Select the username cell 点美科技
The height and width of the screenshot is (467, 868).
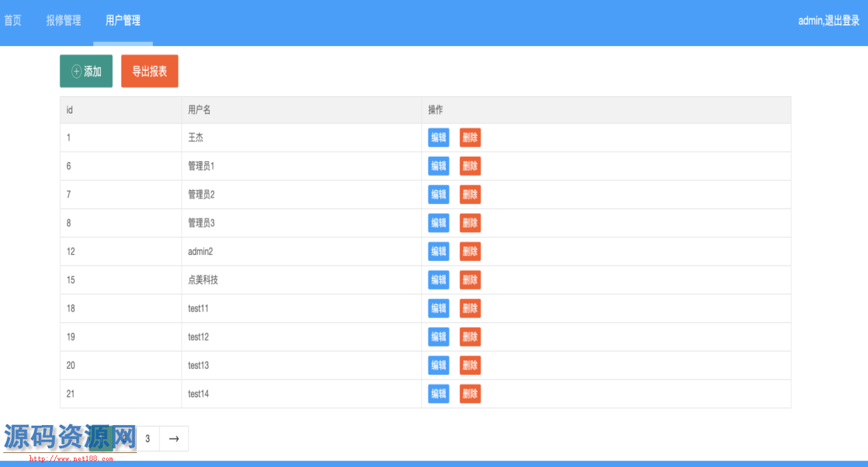coord(301,280)
